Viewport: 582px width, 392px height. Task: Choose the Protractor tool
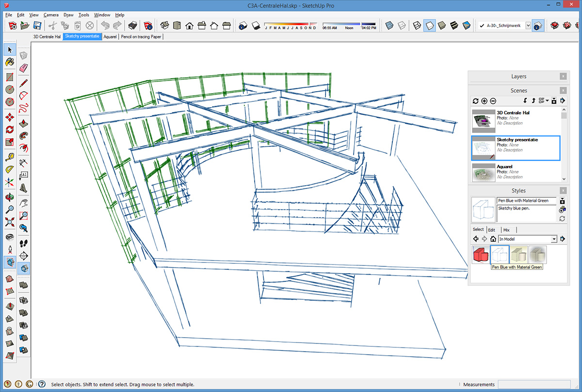(10, 169)
